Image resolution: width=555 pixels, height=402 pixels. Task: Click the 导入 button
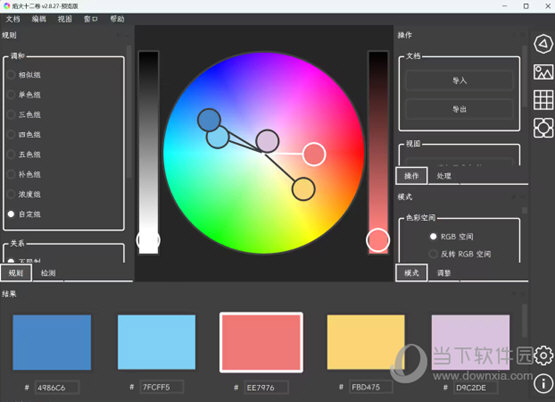459,81
